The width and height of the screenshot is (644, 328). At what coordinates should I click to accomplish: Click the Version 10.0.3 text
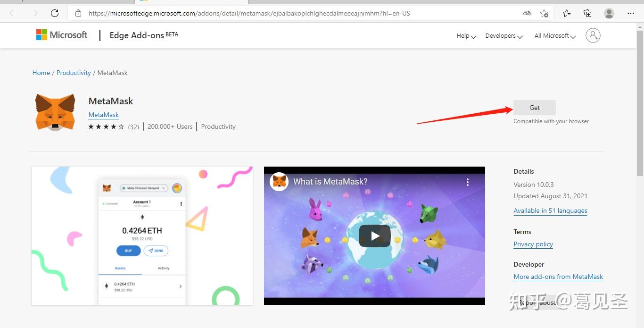coord(534,185)
